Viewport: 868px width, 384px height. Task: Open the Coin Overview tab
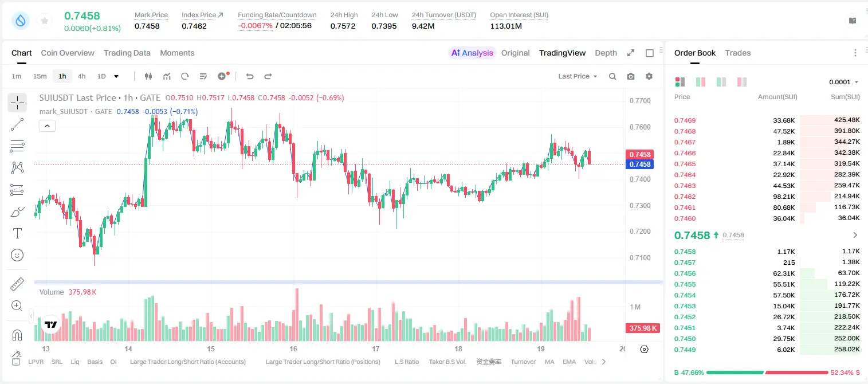click(68, 53)
